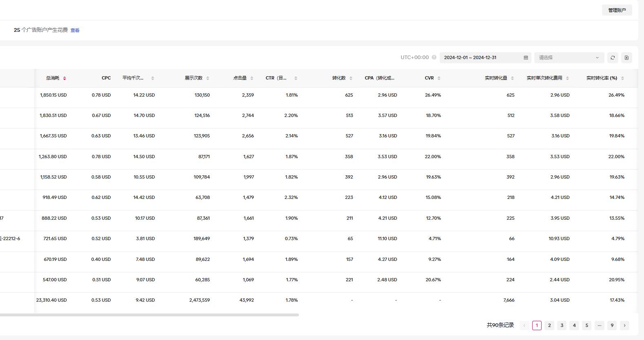Image resolution: width=644 pixels, height=340 pixels.
Task: Click the 1,667.35 USD total spend cell
Action: [53, 136]
